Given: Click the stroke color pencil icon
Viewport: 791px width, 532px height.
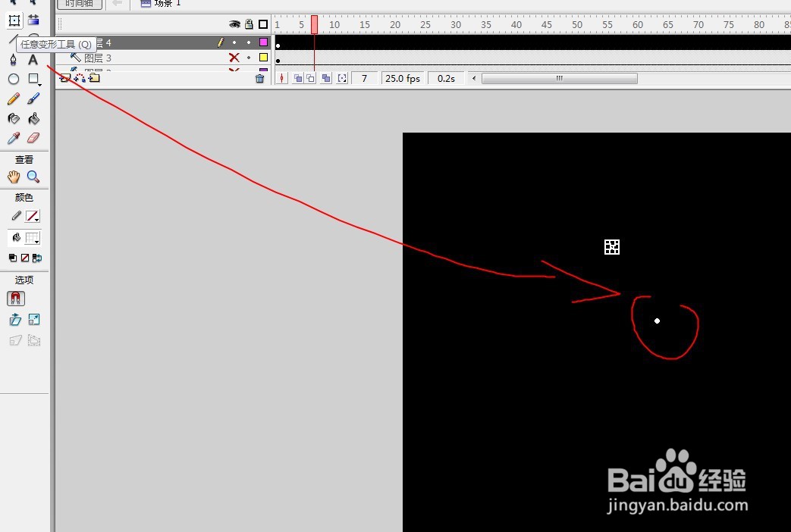Looking at the screenshot, I should (16, 216).
